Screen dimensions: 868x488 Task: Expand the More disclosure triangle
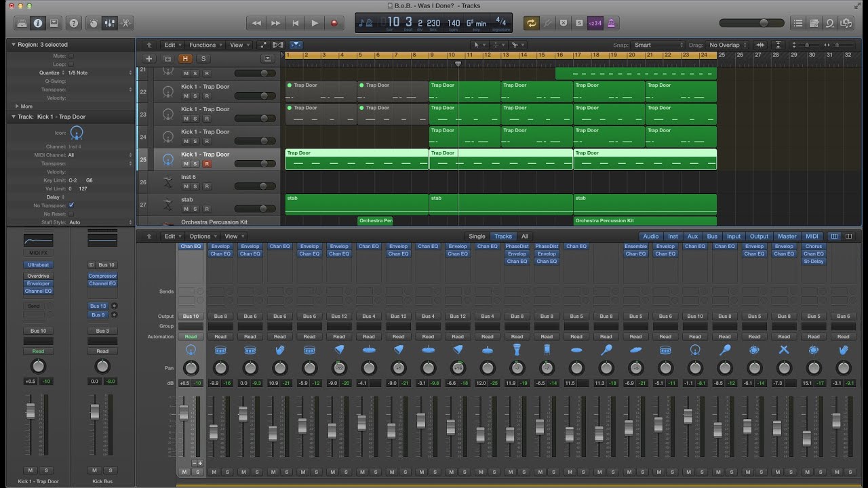pos(17,106)
